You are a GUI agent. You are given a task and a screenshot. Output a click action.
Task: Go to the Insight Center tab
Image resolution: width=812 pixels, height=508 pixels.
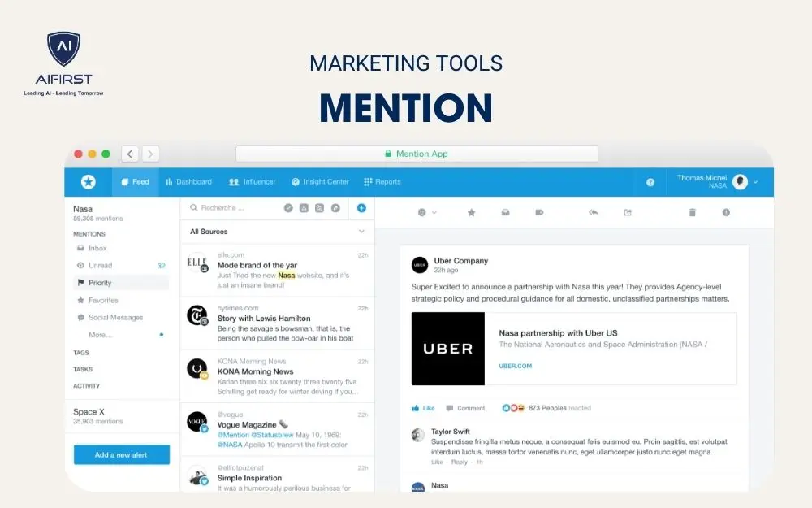point(320,182)
